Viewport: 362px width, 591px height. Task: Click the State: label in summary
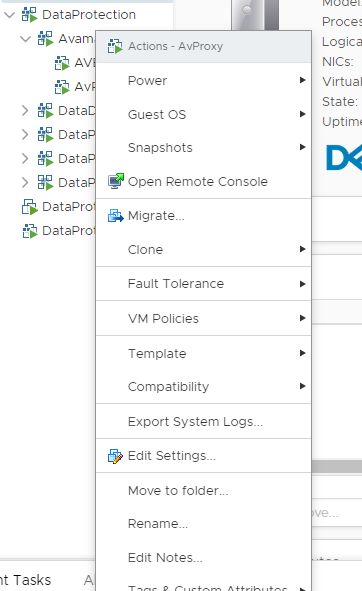click(x=340, y=101)
